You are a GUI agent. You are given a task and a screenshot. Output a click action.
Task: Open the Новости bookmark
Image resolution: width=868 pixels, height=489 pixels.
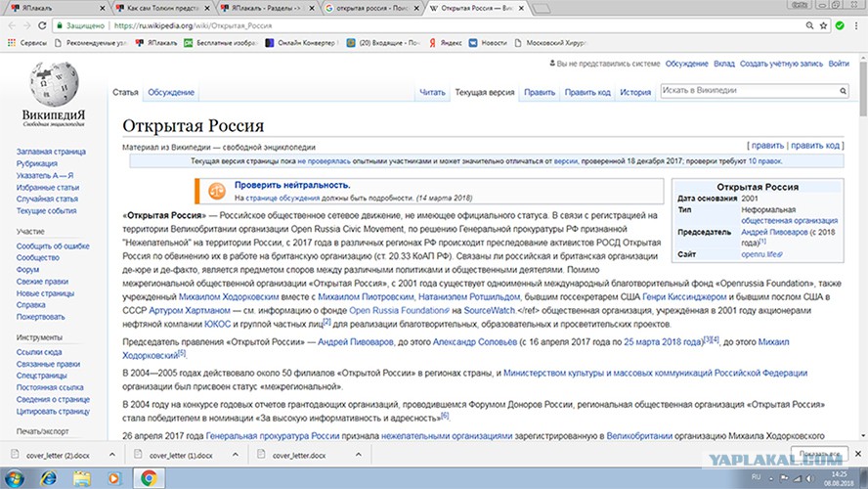click(x=488, y=43)
